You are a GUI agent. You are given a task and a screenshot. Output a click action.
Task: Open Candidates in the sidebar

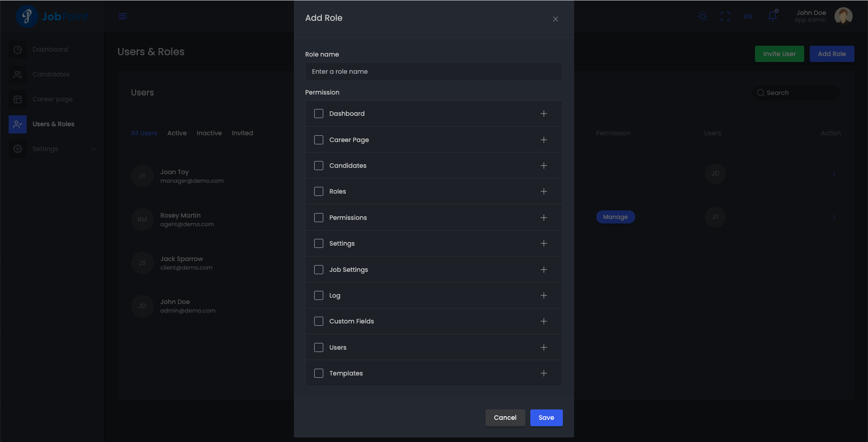tap(51, 74)
